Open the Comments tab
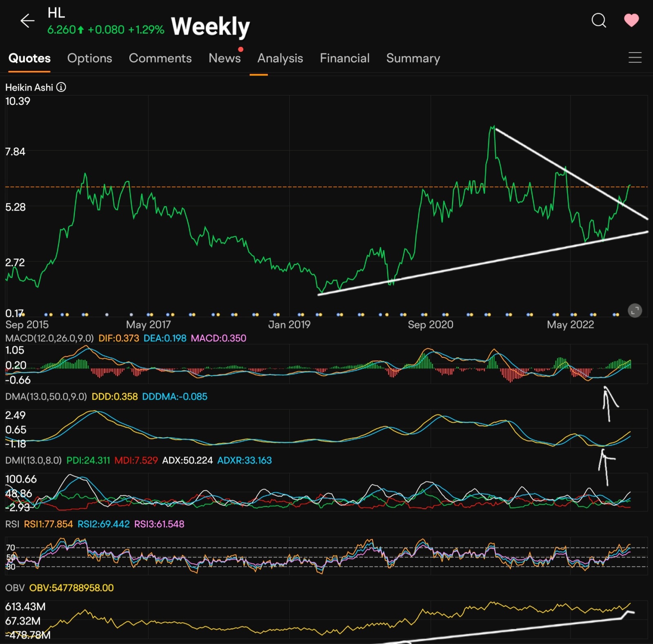 pyautogui.click(x=160, y=58)
